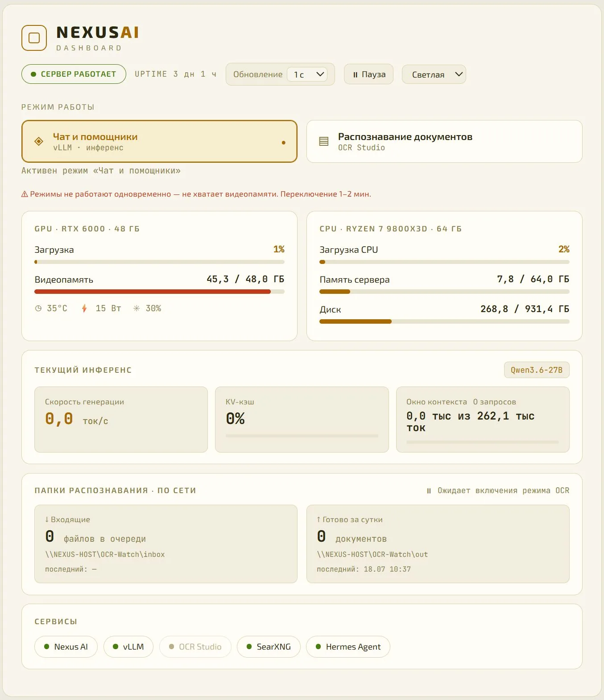Click the Загрузка CPU progress bar

(x=444, y=262)
